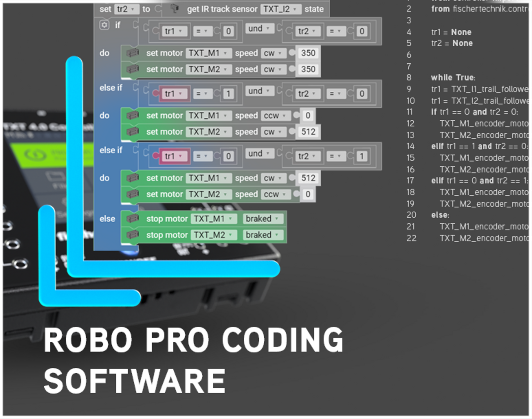Image resolution: width=532 pixels, height=419 pixels.
Task: Select motor icon on stop motor TXT_M2 block
Action: coord(132,235)
